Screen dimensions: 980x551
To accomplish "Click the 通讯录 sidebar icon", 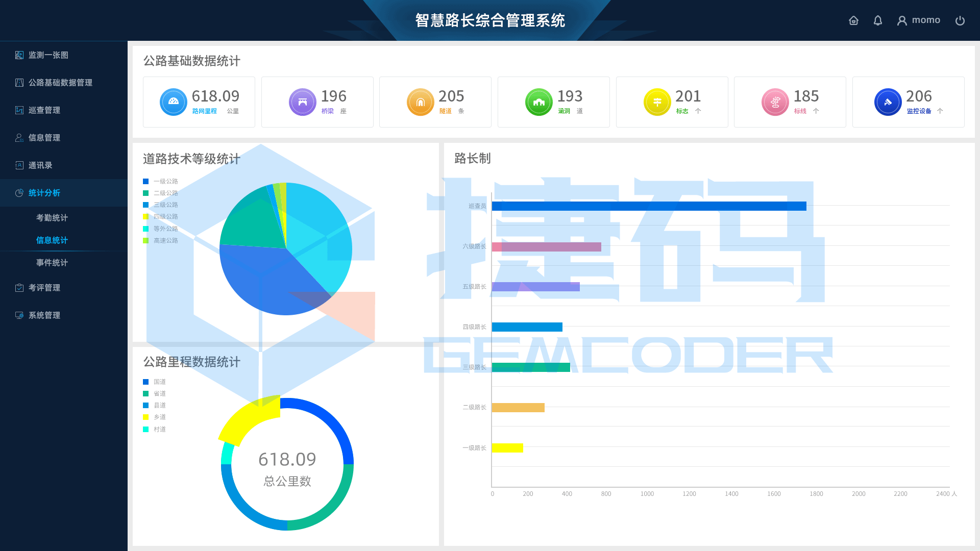I will coord(19,165).
